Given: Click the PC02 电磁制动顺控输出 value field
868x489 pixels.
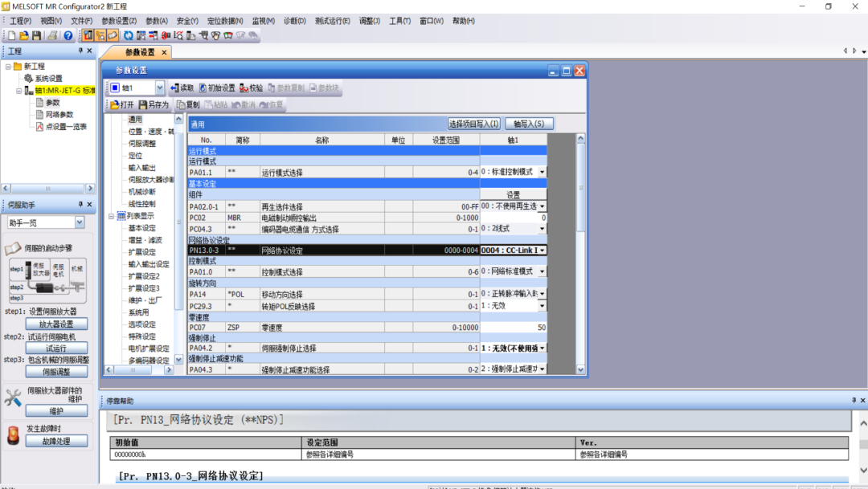Looking at the screenshot, I should pyautogui.click(x=513, y=218).
